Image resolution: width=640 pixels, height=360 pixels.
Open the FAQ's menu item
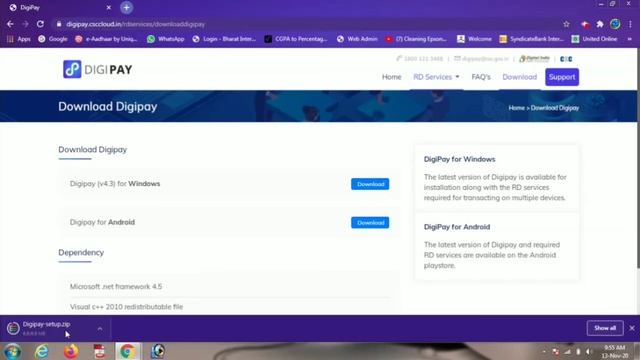pyautogui.click(x=481, y=77)
